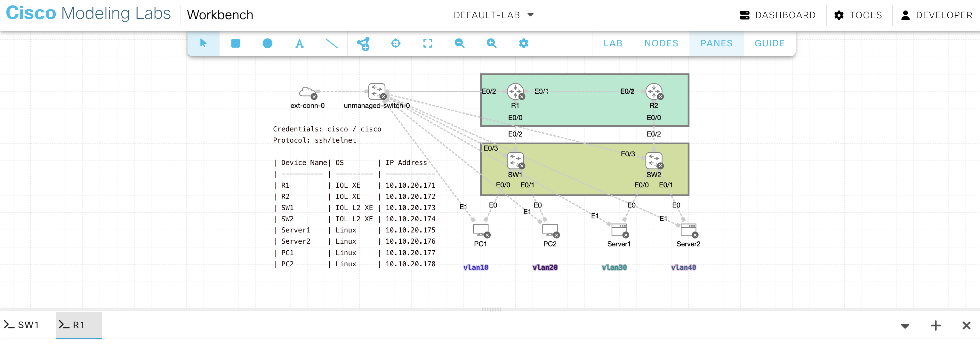980x353 pixels.
Task: Select the pointer selection tool
Action: [x=203, y=43]
